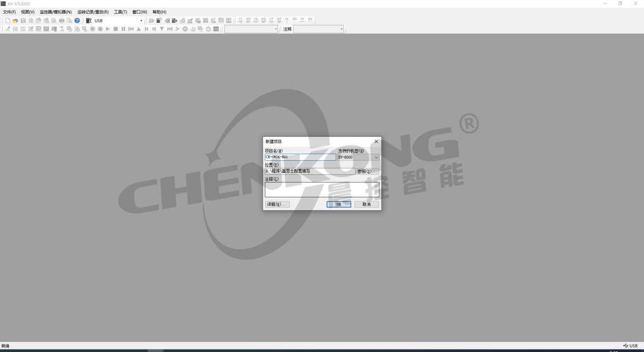
Task: Click the Save icon in toolbar
Action: [x=23, y=21]
